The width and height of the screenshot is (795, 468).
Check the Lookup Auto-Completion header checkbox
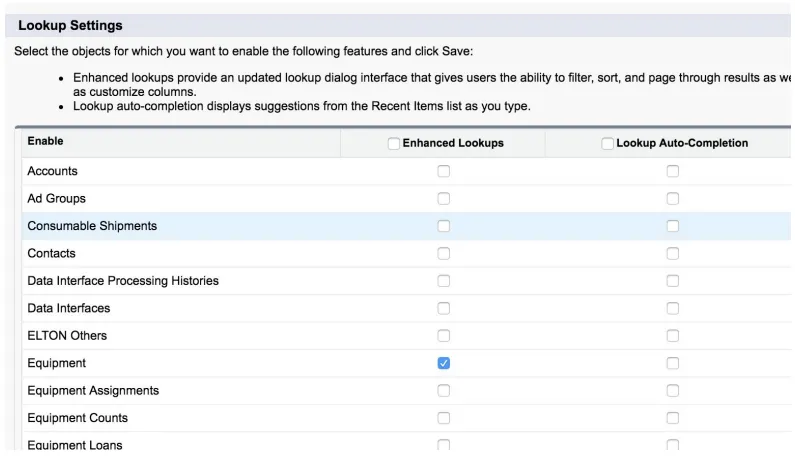click(x=607, y=143)
